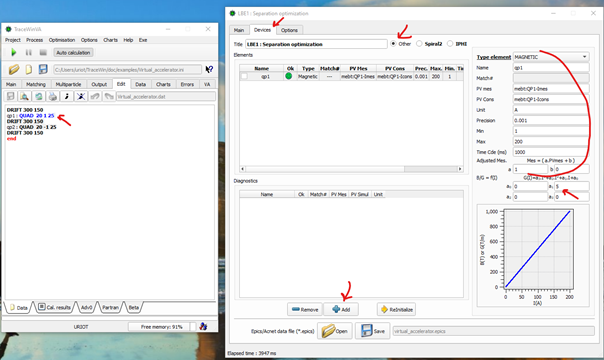Click the Free memory: 91% status entry
Image resolution: width=604 pixels, height=360 pixels.
pyautogui.click(x=161, y=327)
